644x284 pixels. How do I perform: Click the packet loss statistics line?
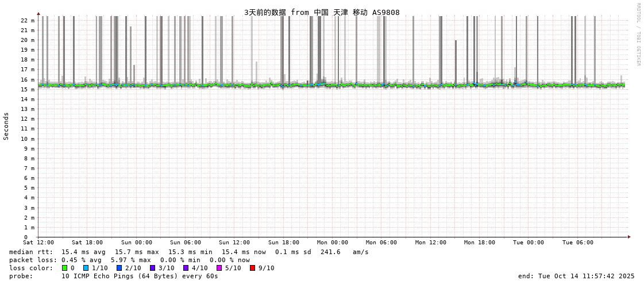click(x=129, y=260)
